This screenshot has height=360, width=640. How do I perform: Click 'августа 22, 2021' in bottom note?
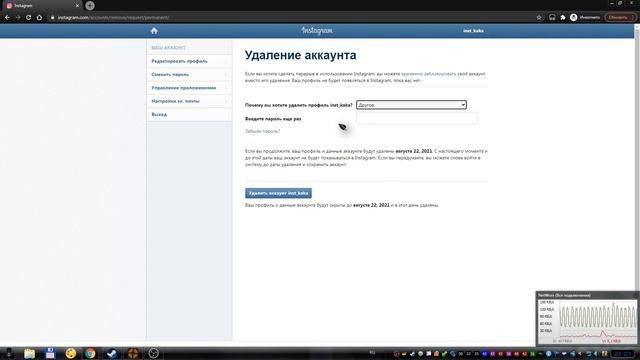pos(371,205)
